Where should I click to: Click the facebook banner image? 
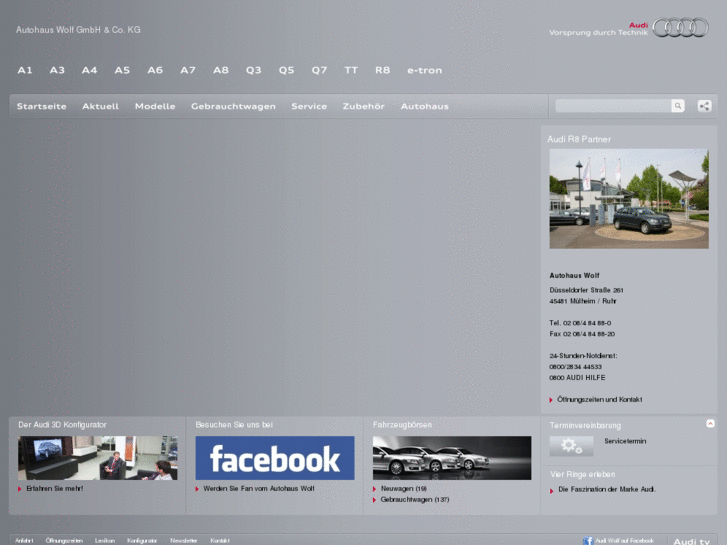pos(275,458)
